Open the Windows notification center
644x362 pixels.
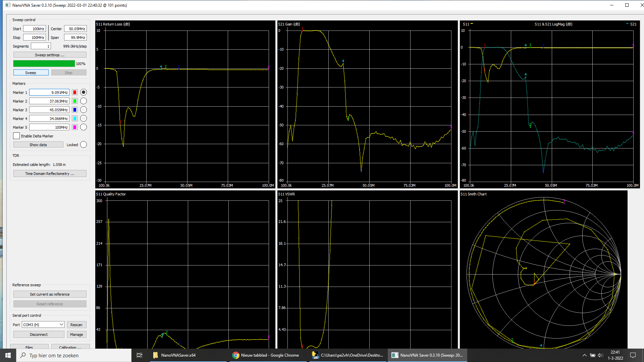click(x=633, y=355)
